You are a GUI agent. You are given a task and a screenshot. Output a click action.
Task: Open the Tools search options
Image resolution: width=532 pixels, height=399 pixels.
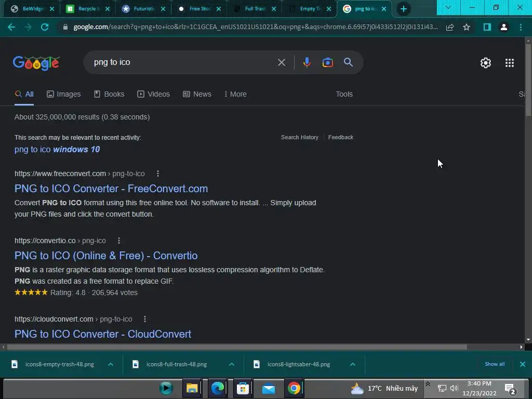(344, 95)
